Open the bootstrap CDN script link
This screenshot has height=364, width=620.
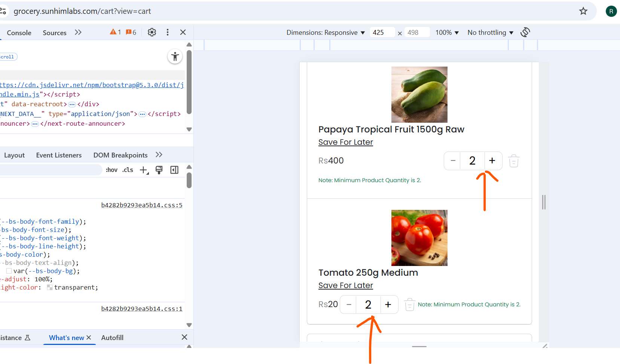92,90
